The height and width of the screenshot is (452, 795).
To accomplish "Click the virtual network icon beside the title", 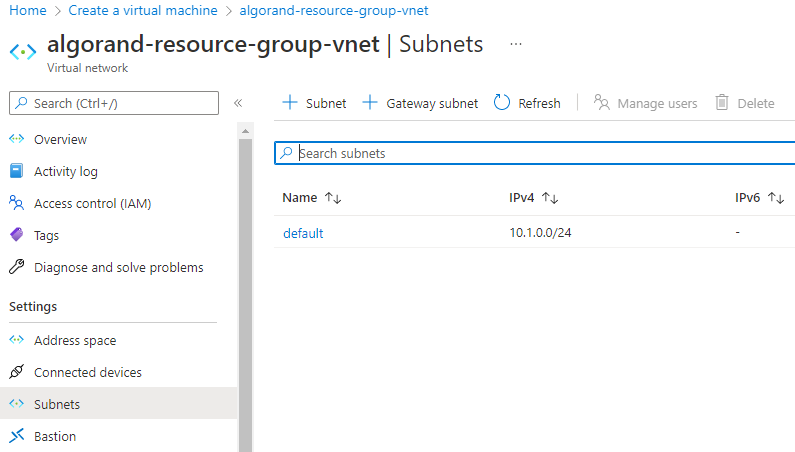I will [23, 51].
